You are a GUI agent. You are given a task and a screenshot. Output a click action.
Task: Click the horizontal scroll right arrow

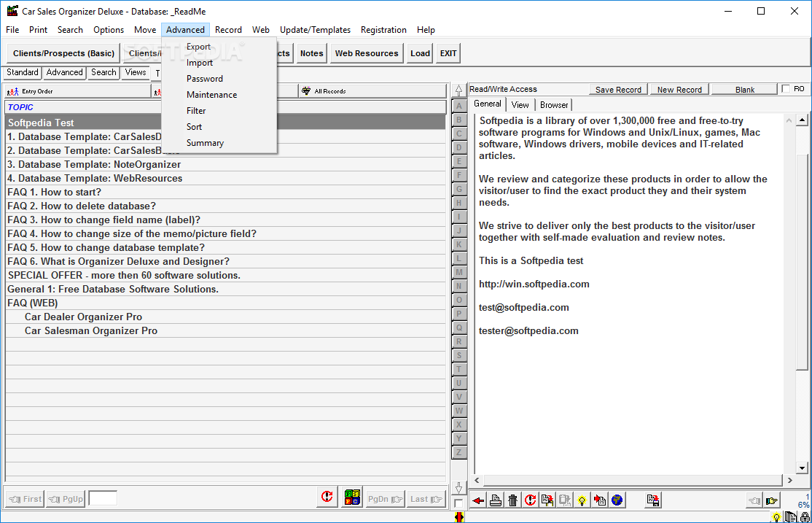pos(789,481)
